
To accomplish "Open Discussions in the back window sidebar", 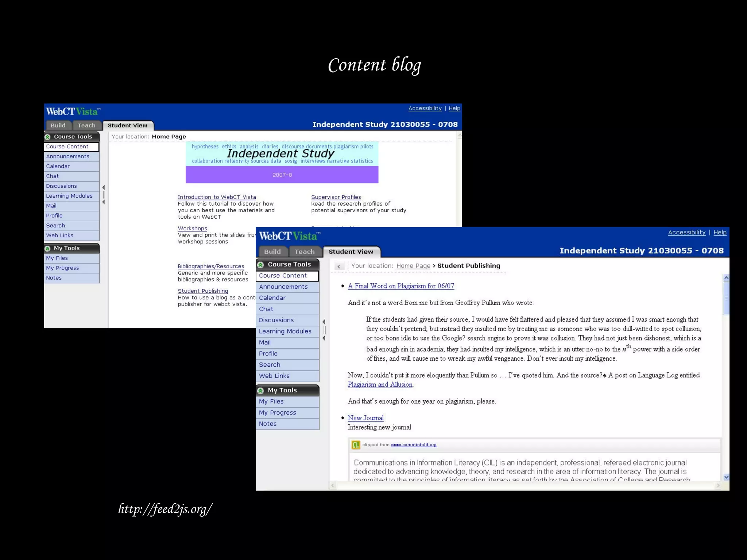I will (61, 186).
